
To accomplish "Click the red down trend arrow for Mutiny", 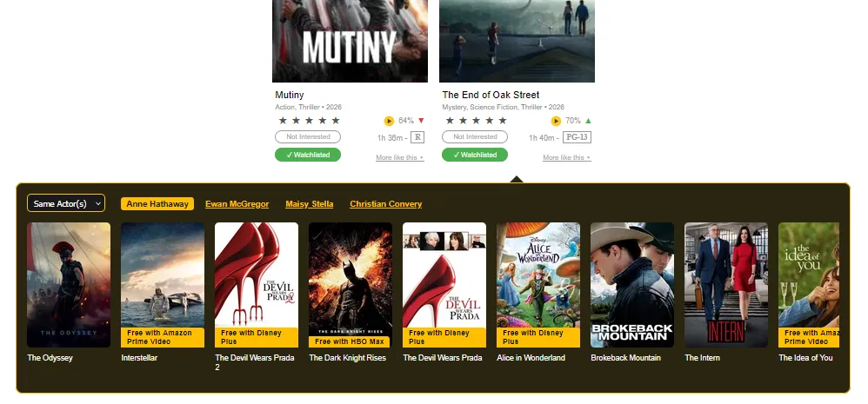I will 421,121.
